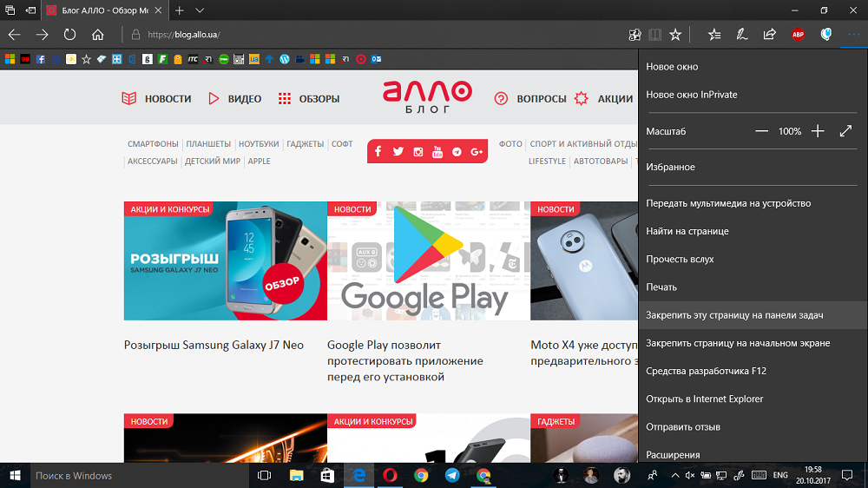
Task: Open a new tab with the plus button
Action: 179,10
